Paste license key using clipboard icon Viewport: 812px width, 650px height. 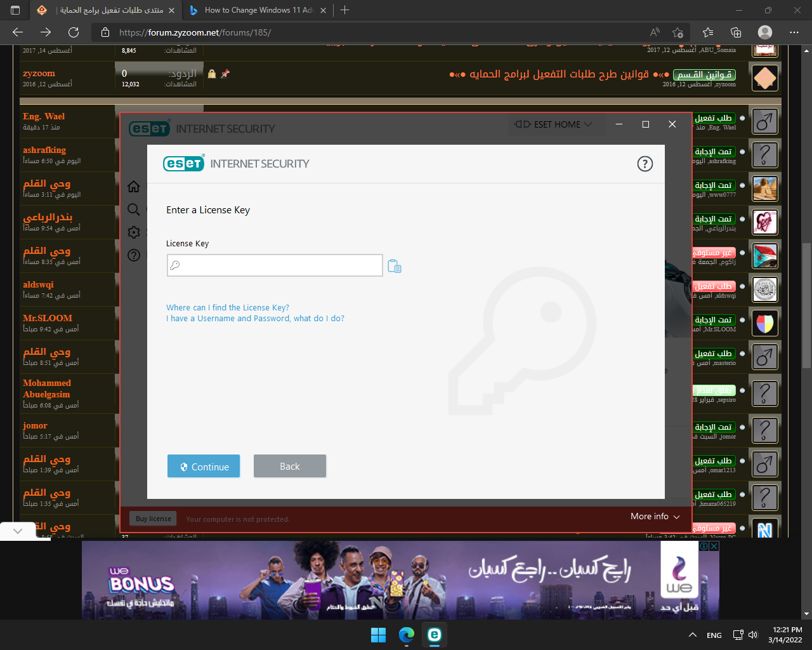point(395,266)
